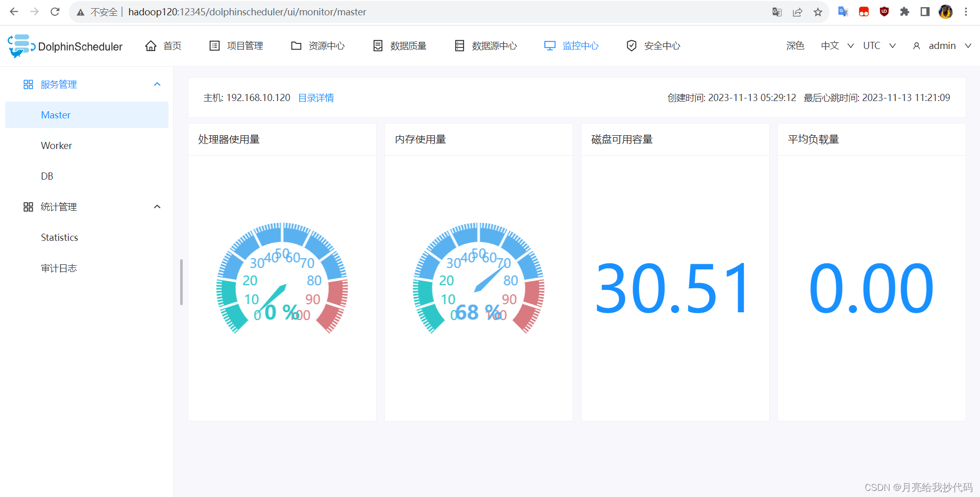
Task: Click the 处理器使用量 card title
Action: click(x=229, y=139)
